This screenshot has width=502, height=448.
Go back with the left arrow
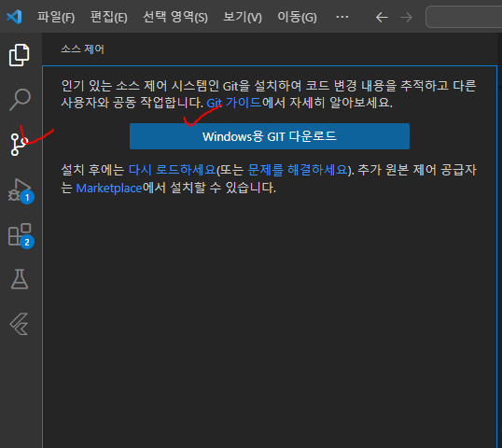click(x=382, y=17)
